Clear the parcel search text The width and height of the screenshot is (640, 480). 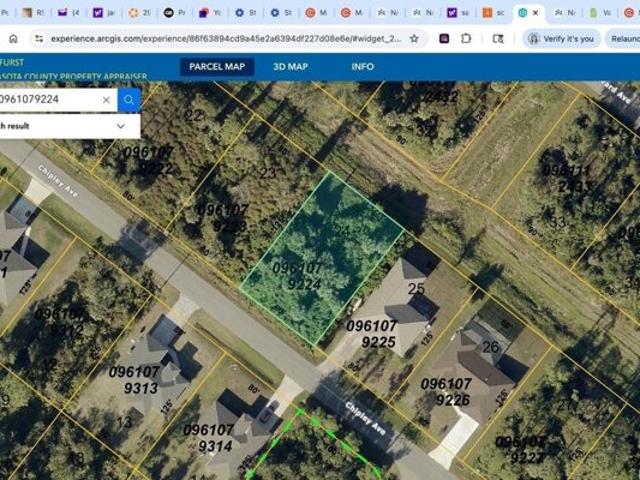[106, 100]
